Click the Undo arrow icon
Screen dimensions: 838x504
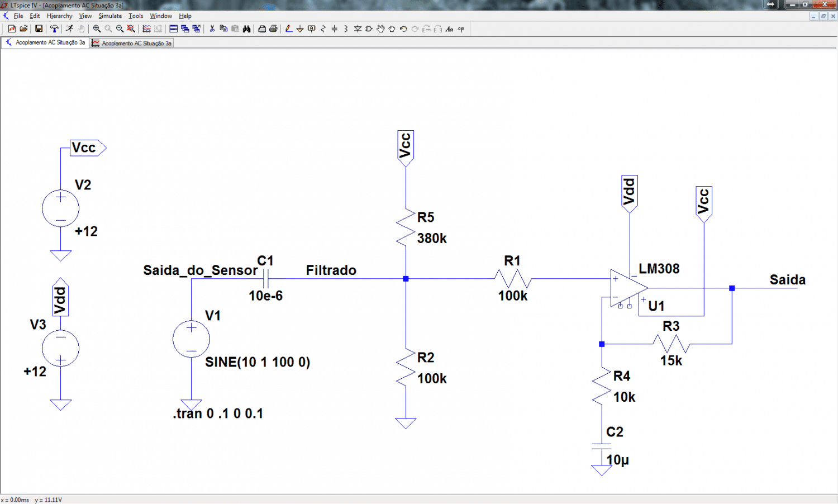click(403, 28)
